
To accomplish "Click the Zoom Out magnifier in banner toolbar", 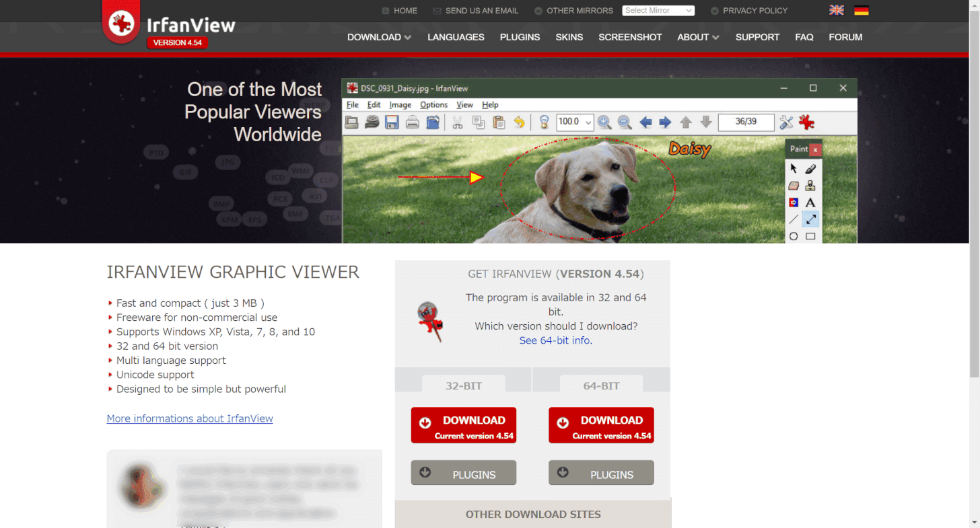I will click(625, 122).
